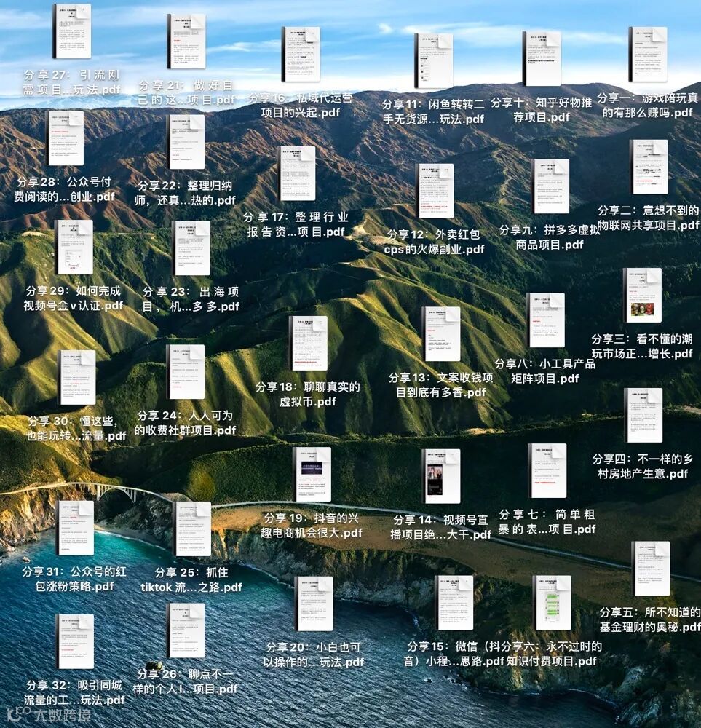Select the 分享22 整理归纳师 PDF icon
701x728 pixels.
(186, 142)
